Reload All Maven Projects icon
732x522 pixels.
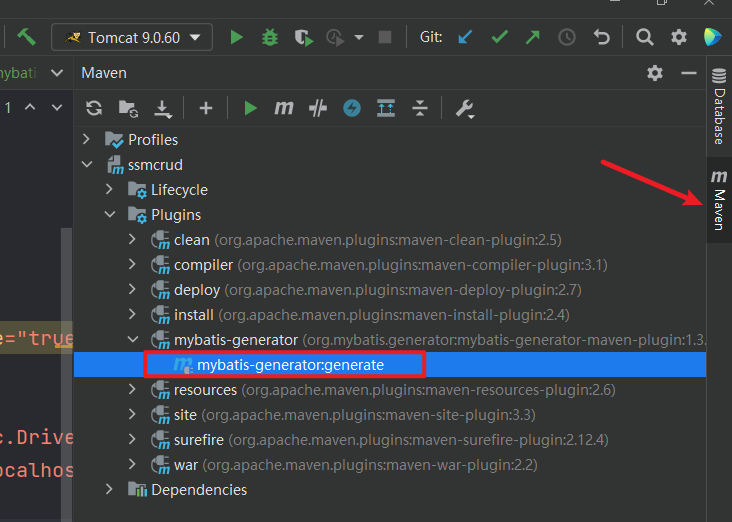[x=94, y=108]
